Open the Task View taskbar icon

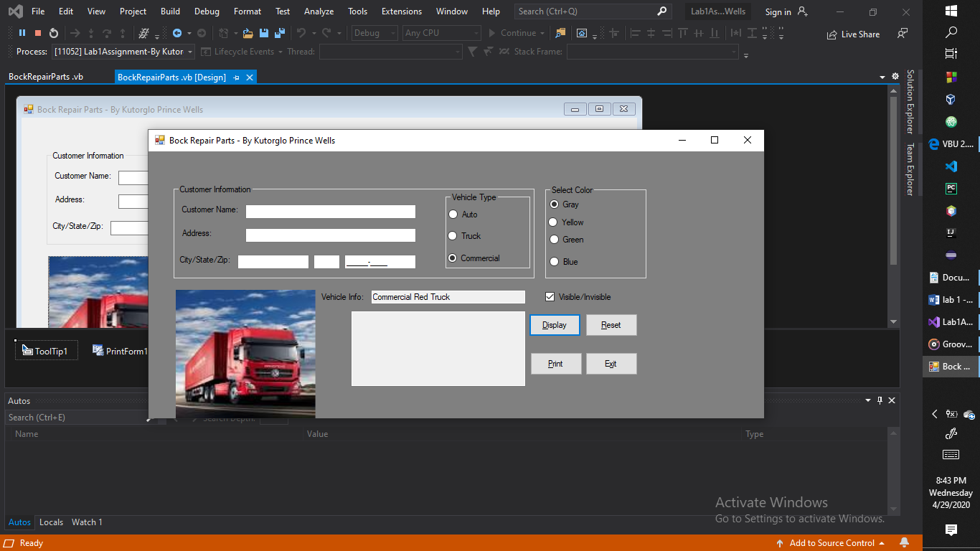click(951, 54)
